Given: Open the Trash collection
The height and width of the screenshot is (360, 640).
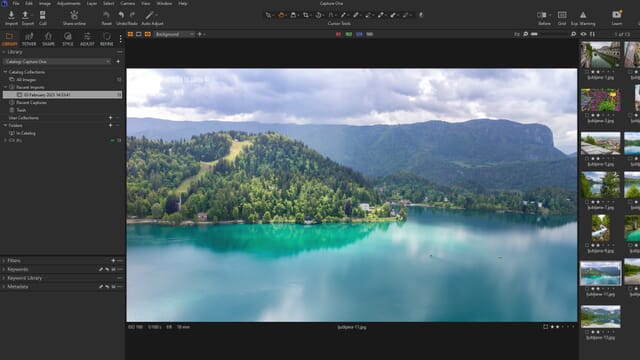Looking at the screenshot, I should click(x=21, y=110).
